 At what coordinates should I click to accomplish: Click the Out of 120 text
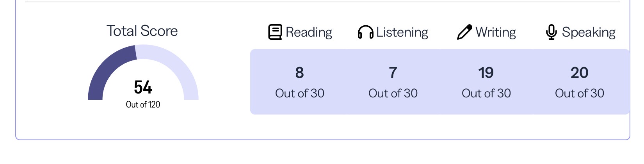pos(143,104)
